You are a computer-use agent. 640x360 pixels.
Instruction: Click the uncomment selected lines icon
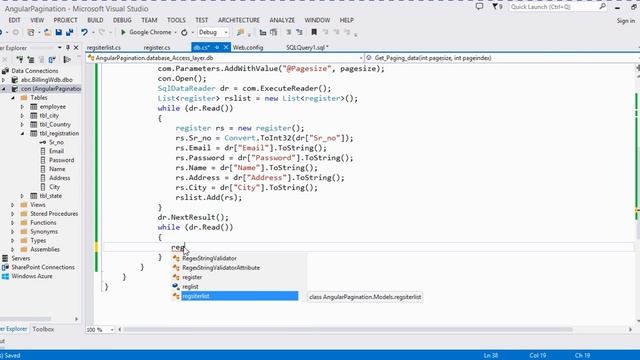tap(299, 32)
